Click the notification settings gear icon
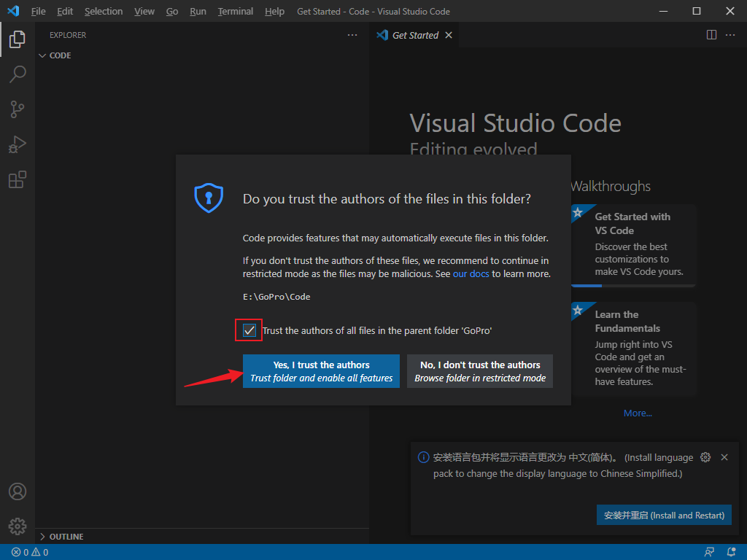Viewport: 747px width, 560px height. pyautogui.click(x=705, y=457)
